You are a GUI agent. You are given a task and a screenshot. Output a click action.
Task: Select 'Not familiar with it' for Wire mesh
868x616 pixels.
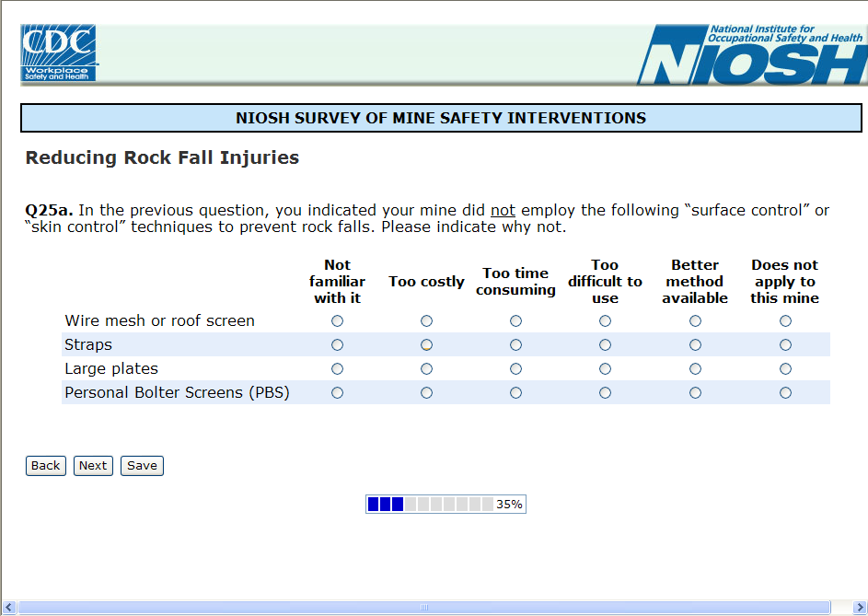pos(337,320)
